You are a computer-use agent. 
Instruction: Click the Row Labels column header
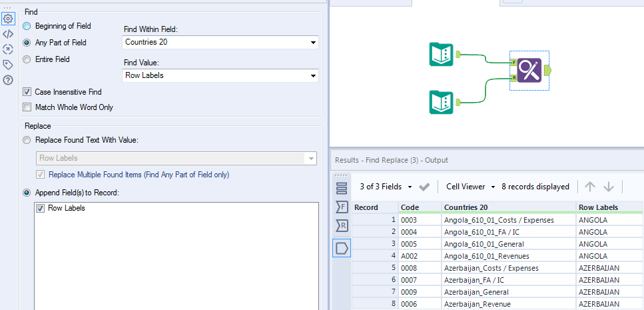point(609,207)
